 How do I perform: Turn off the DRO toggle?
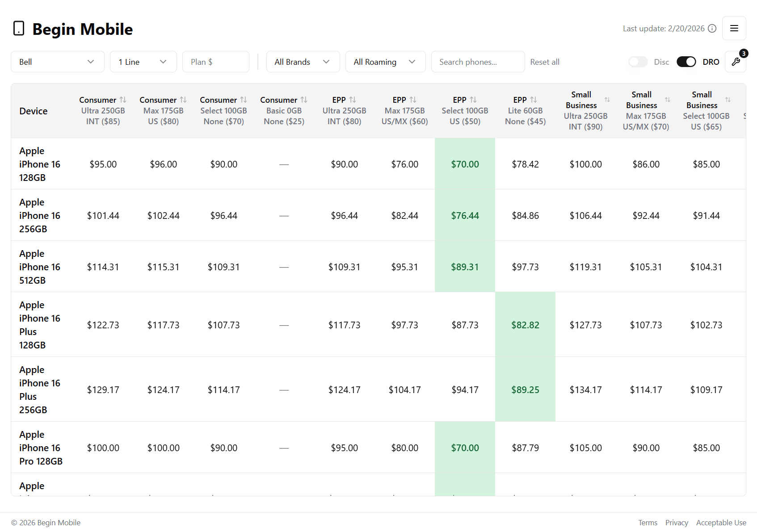click(686, 62)
